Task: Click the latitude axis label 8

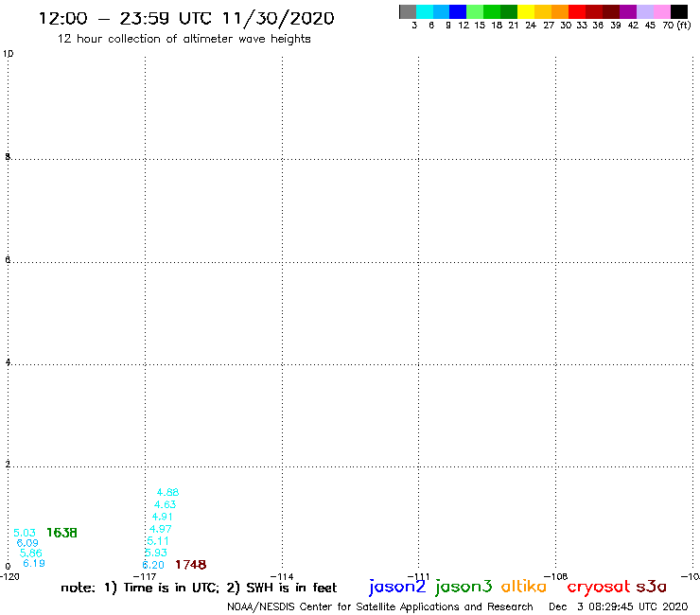Action: click(8, 157)
